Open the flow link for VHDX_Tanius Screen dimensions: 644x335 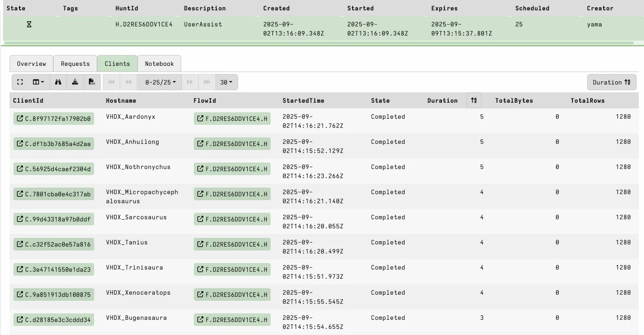tap(232, 244)
